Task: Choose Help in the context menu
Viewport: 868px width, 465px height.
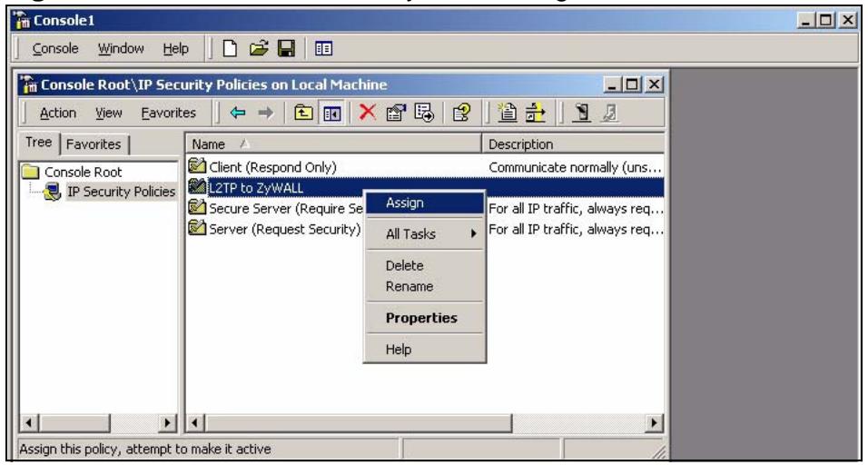Action: coord(424,350)
